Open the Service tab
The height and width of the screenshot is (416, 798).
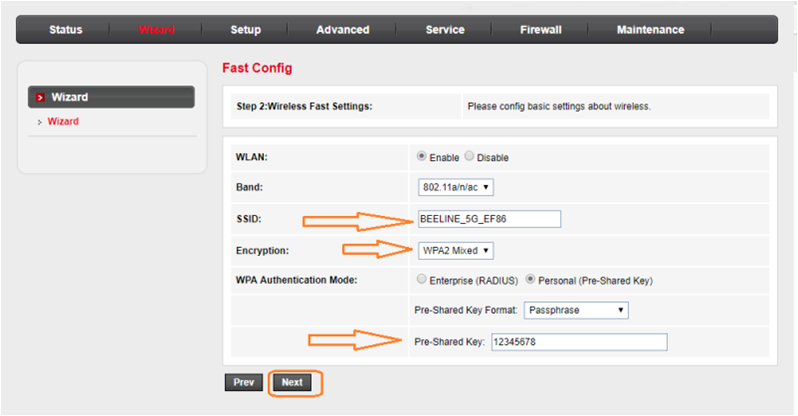click(x=445, y=30)
